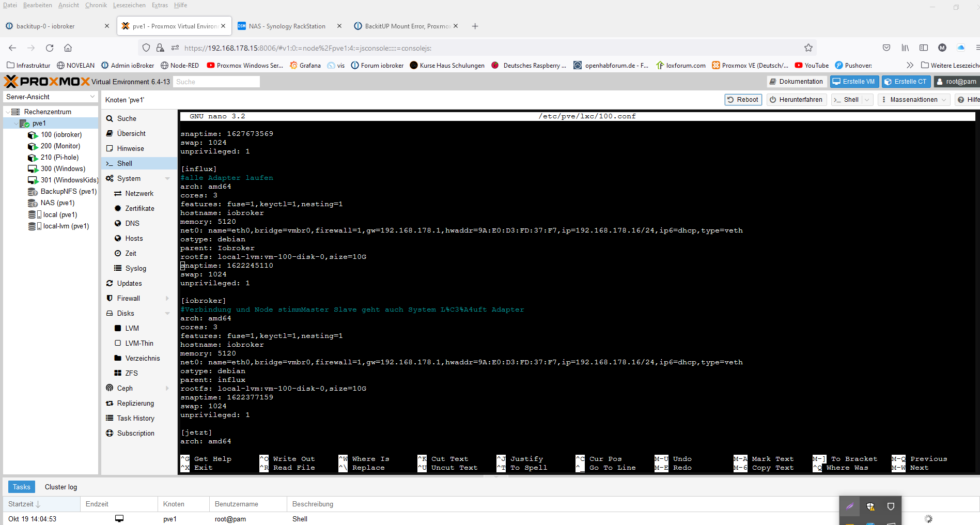Open the Grafana bookmark
Viewport: 980px width, 525px height.
click(x=305, y=65)
